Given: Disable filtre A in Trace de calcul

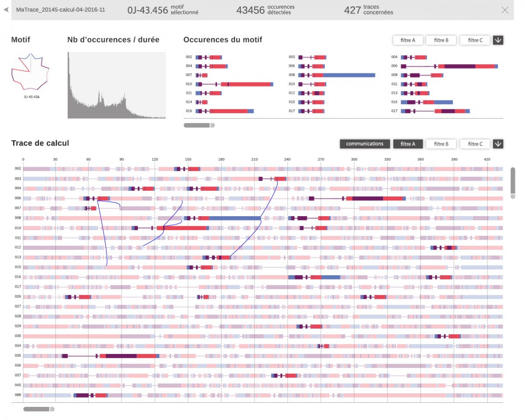Looking at the screenshot, I should tap(408, 144).
